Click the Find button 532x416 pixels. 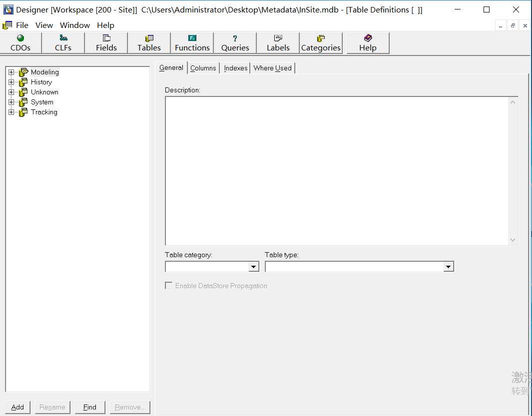[90, 407]
